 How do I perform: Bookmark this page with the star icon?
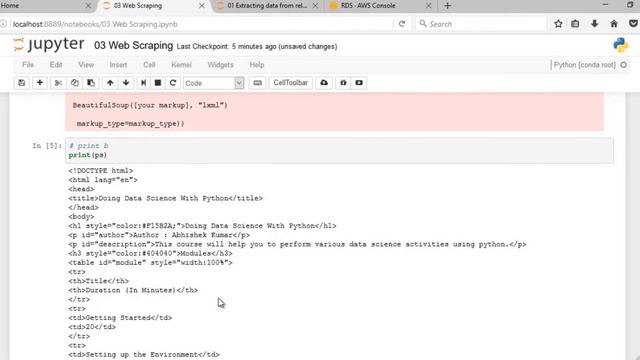(558, 24)
